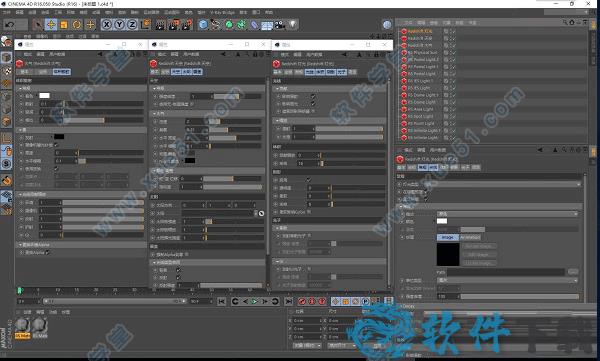The height and width of the screenshot is (361, 600).
Task: Toggle the Autokeying red button
Action: click(x=312, y=302)
